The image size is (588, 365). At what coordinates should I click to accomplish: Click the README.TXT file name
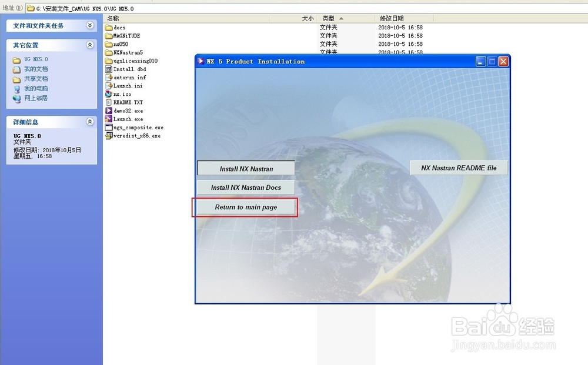[x=128, y=102]
